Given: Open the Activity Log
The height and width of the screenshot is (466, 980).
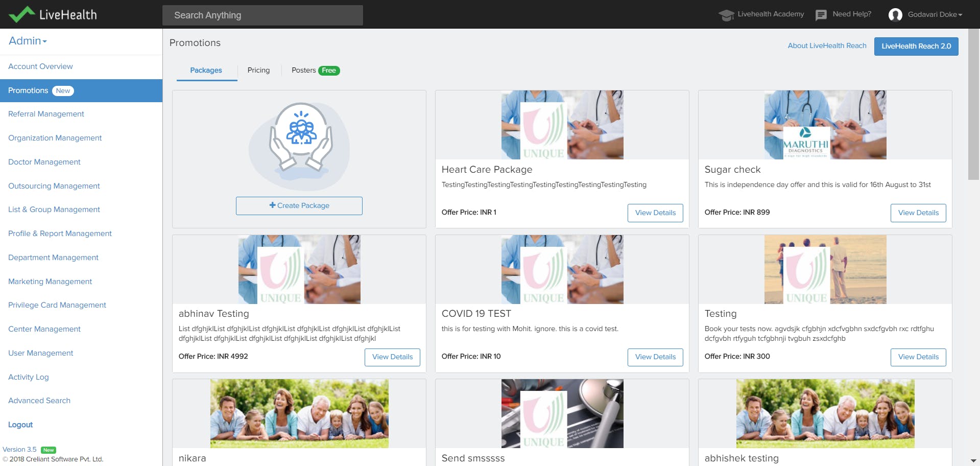Looking at the screenshot, I should click(x=29, y=377).
